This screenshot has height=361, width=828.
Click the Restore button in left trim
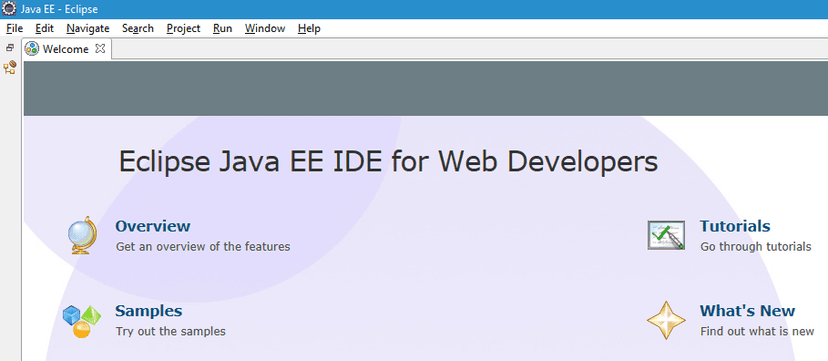tap(10, 48)
